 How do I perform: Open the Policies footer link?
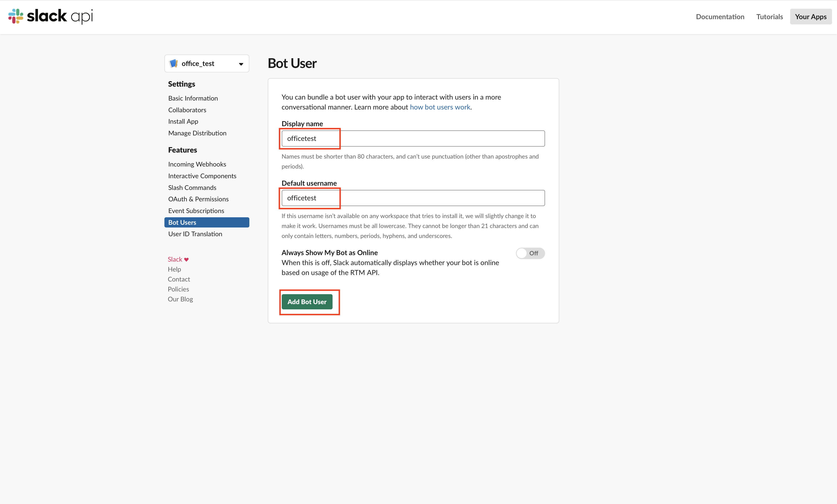point(178,289)
